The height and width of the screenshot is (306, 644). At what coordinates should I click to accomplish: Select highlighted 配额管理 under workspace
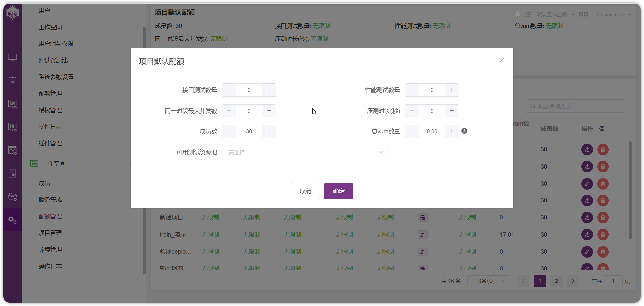[x=50, y=216]
